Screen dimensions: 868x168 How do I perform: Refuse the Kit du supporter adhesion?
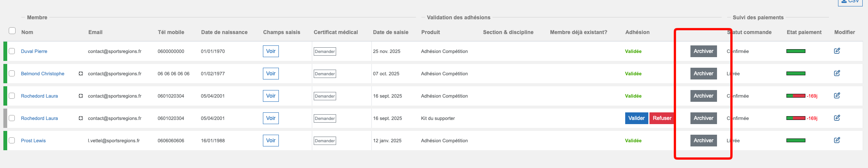pyautogui.click(x=662, y=118)
